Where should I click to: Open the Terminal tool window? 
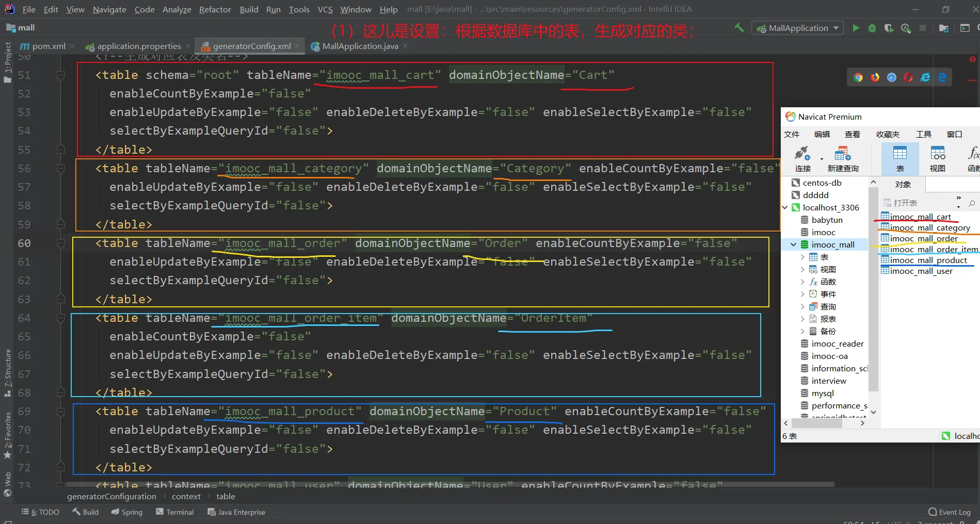[175, 512]
